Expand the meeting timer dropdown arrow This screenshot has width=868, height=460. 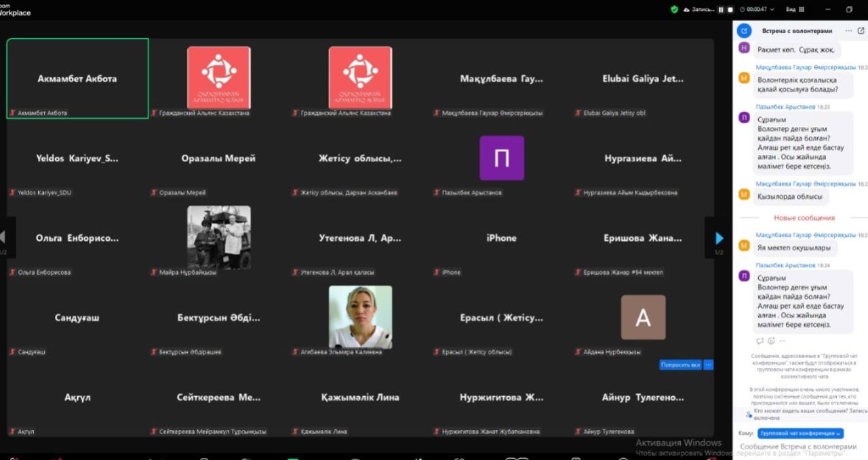[x=772, y=9]
